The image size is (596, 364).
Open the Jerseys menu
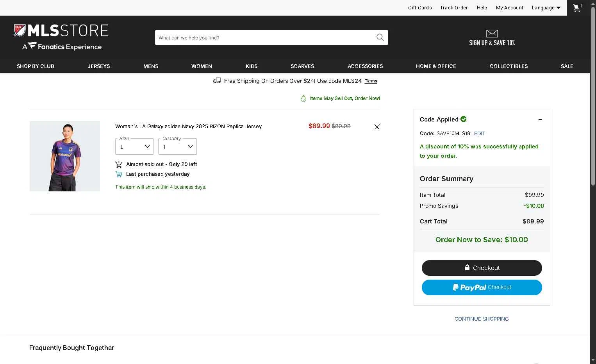coord(99,66)
